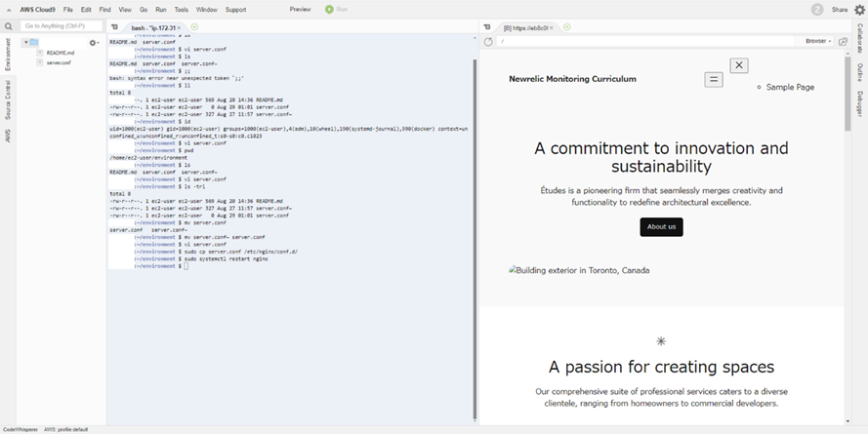Open the Go menu
The width and height of the screenshot is (868, 434).
[x=144, y=10]
